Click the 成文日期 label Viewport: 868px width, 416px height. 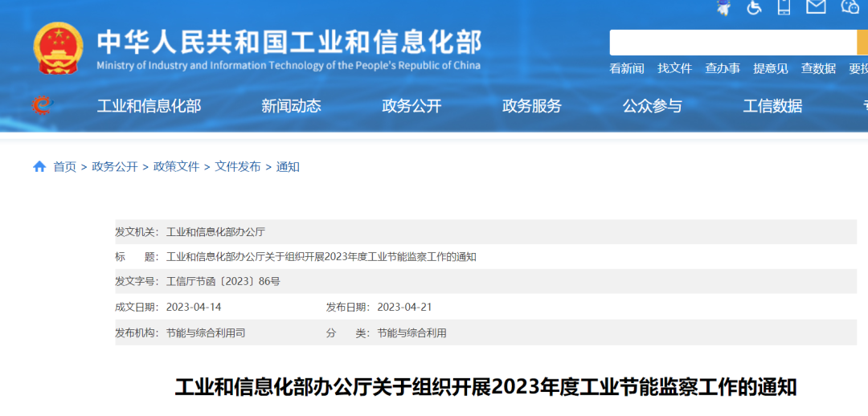click(x=137, y=307)
